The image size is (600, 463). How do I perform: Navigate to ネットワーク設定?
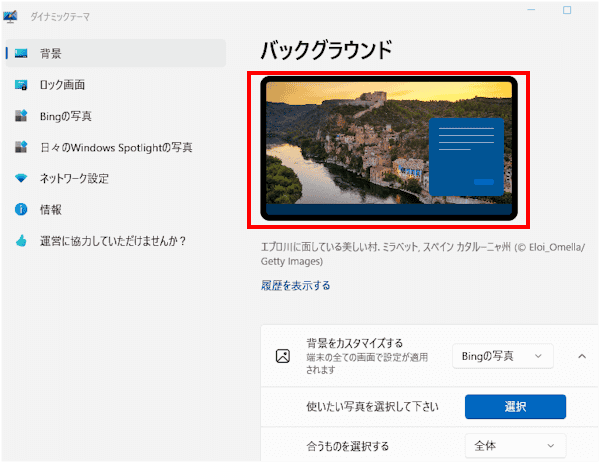pos(116,178)
